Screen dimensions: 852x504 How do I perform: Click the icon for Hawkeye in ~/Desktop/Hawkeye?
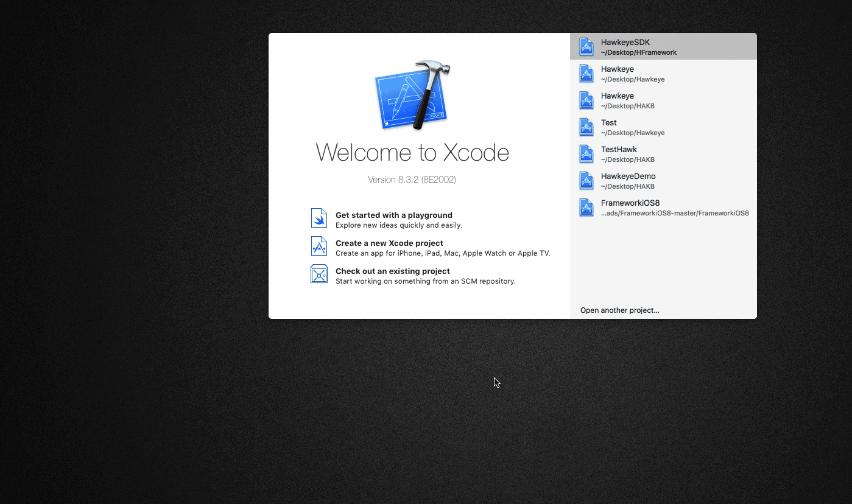(586, 74)
